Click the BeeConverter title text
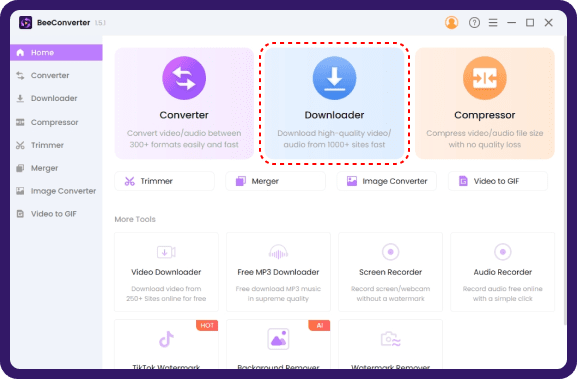 pyautogui.click(x=63, y=23)
